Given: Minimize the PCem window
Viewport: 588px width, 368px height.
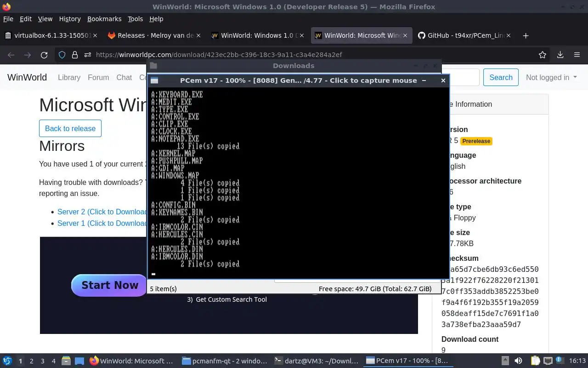Looking at the screenshot, I should (424, 80).
